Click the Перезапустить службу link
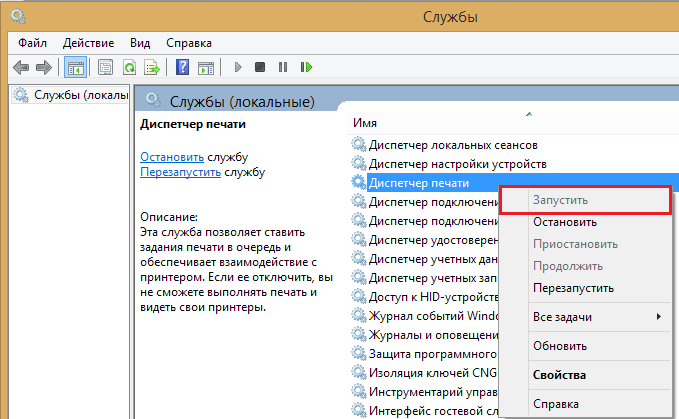This screenshot has height=419, width=679. 180,172
